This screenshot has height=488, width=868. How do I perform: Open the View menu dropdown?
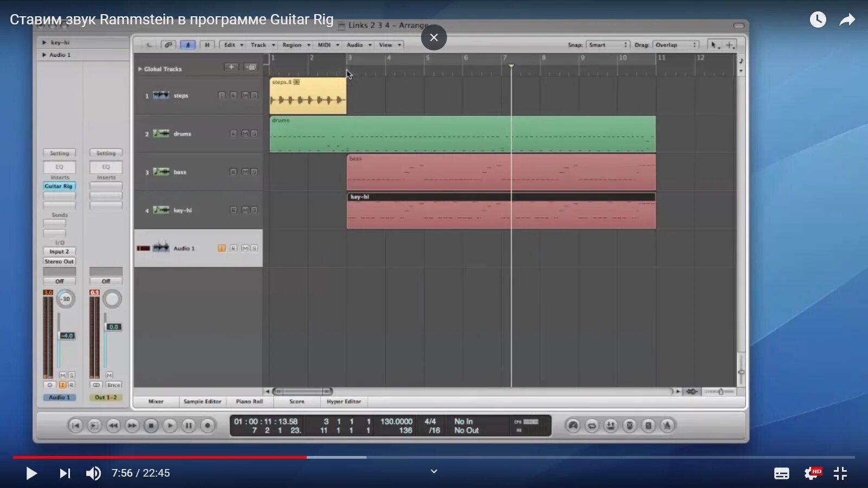point(390,45)
